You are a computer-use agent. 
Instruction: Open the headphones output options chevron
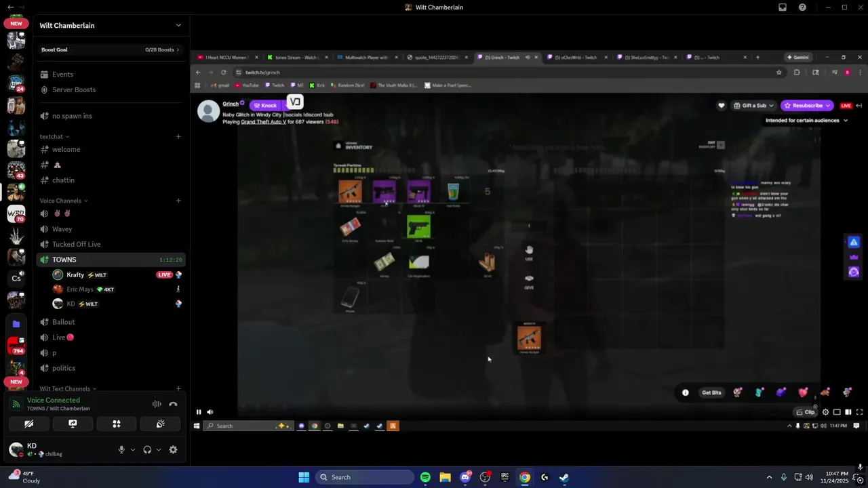click(x=159, y=449)
